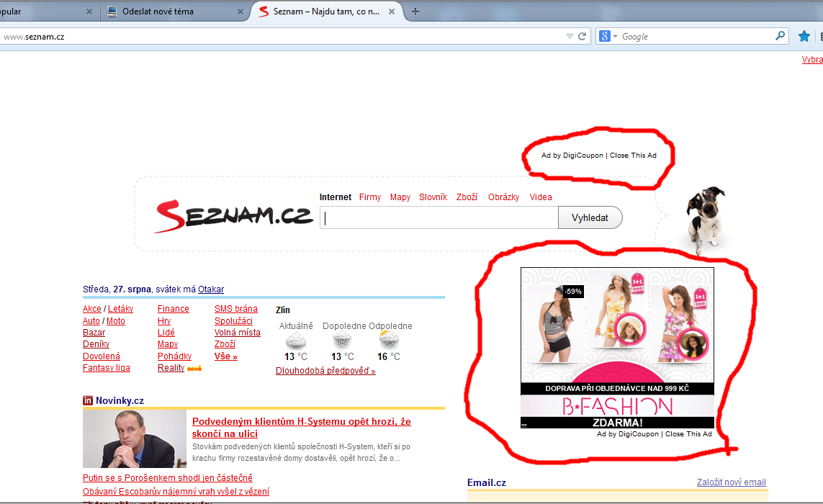The width and height of the screenshot is (823, 504).
Task: Bookmark this page with the star icon
Action: (x=804, y=36)
